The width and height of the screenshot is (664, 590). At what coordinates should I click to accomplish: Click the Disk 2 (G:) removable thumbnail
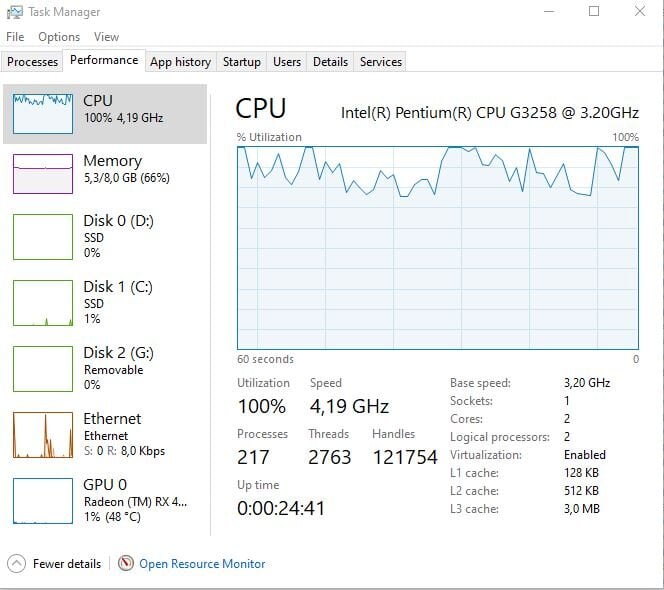[42, 369]
